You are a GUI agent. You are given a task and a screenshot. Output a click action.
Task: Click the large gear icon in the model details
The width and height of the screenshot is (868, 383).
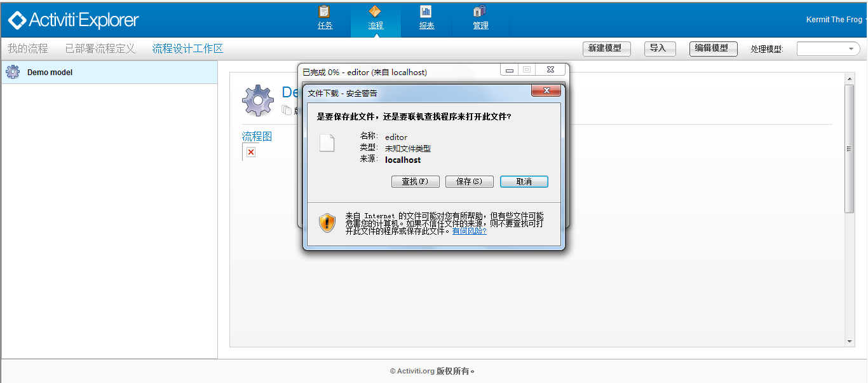258,101
